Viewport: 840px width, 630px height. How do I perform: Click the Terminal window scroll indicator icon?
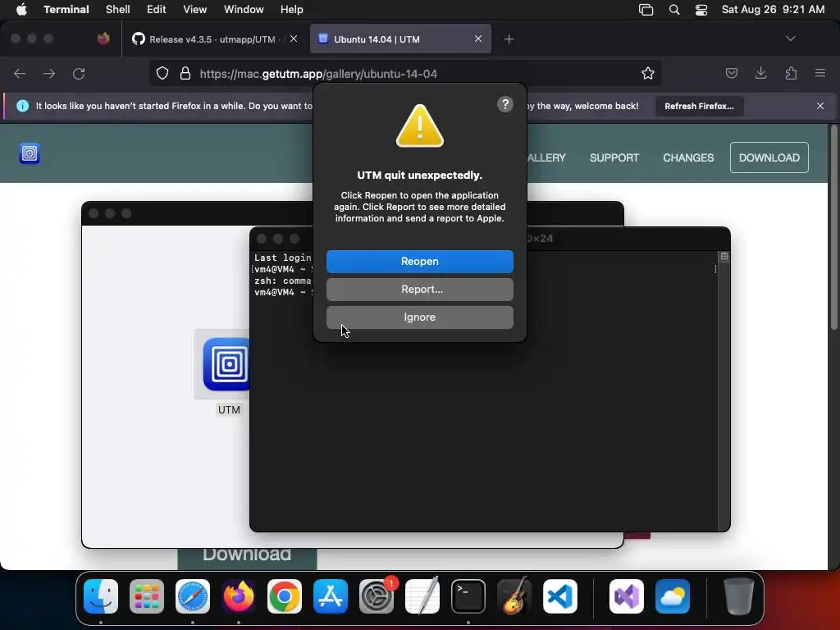tap(724, 257)
